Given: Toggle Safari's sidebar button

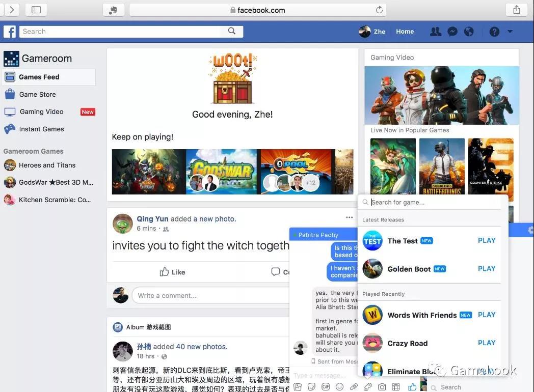Looking at the screenshot, I should tap(36, 10).
